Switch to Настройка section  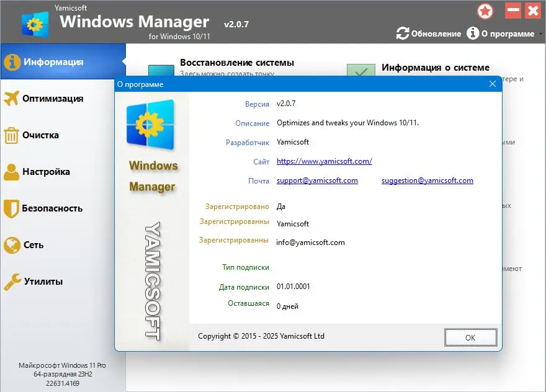(x=47, y=172)
